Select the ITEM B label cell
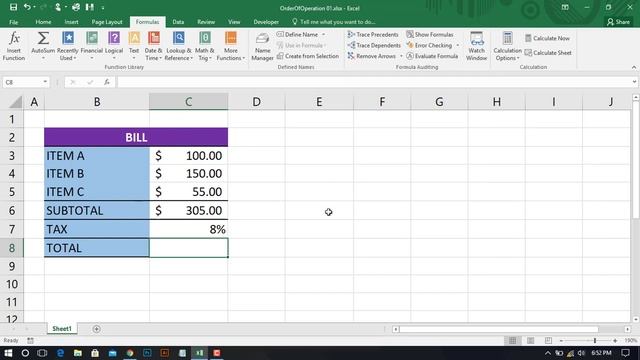The height and width of the screenshot is (360, 640). [97, 173]
